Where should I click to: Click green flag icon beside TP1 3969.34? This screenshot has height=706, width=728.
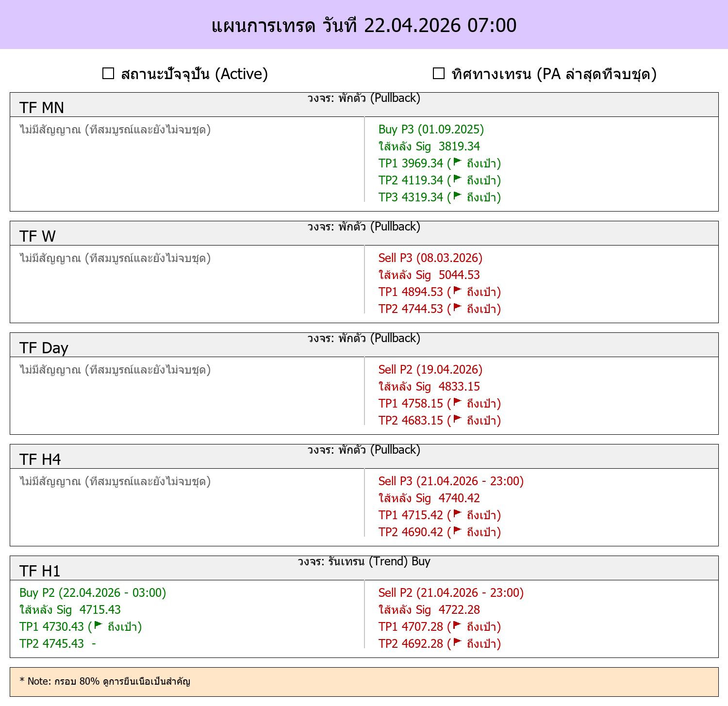[x=457, y=162]
